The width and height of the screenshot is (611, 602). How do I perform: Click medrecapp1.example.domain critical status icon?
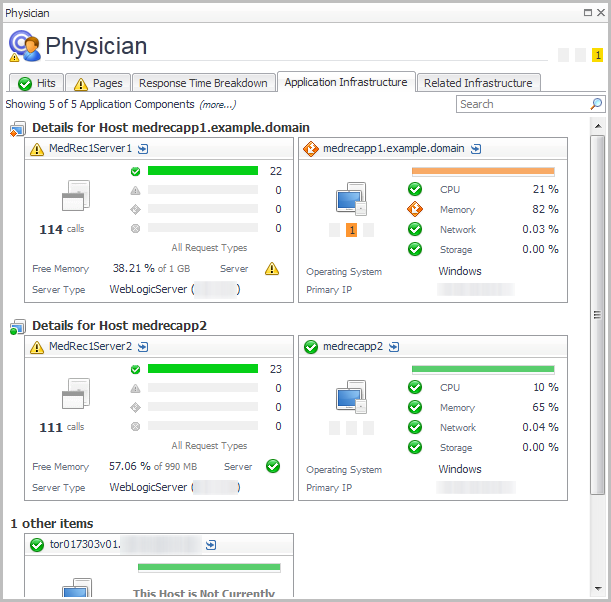(x=311, y=149)
